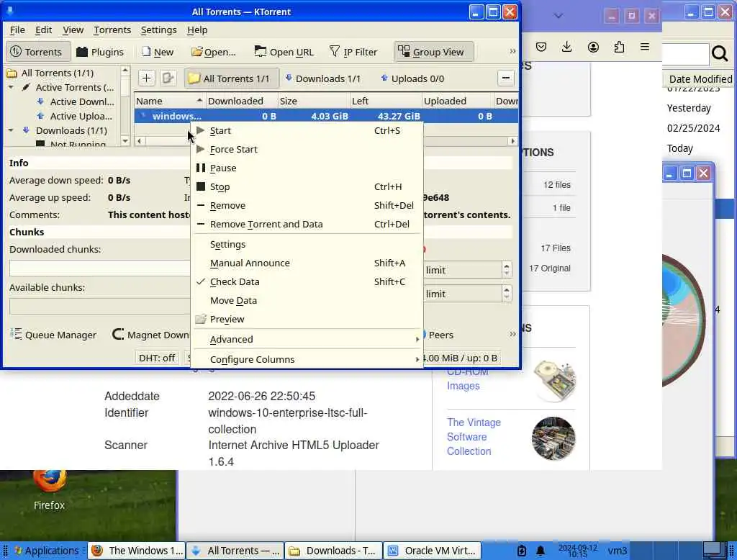Open The Vintage Software Collection link
This screenshot has height=560, width=737.
coord(474,437)
